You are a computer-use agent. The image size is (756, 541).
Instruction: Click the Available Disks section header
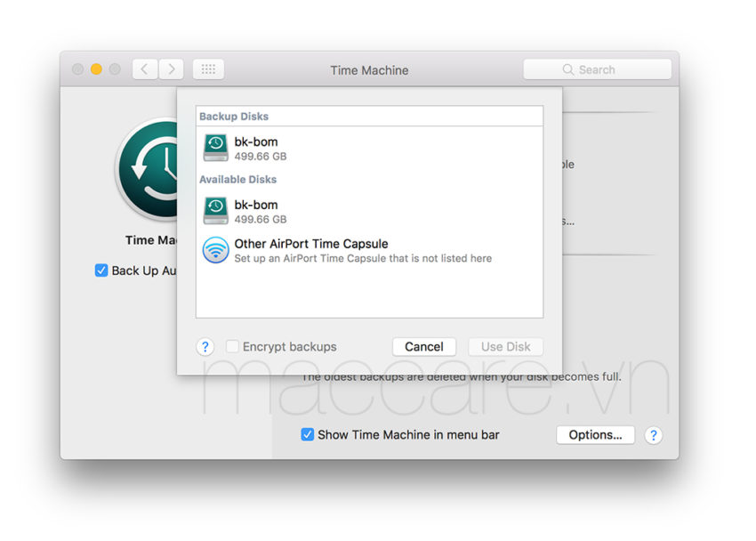pos(237,180)
